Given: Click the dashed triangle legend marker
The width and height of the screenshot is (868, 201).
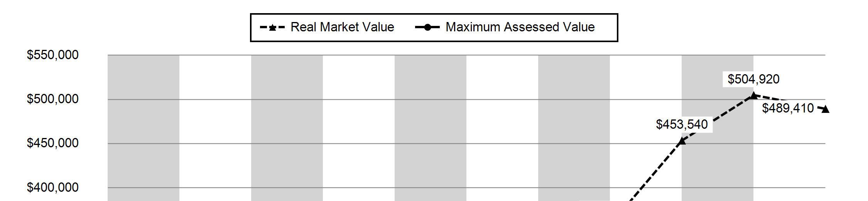Looking at the screenshot, I should click(272, 27).
